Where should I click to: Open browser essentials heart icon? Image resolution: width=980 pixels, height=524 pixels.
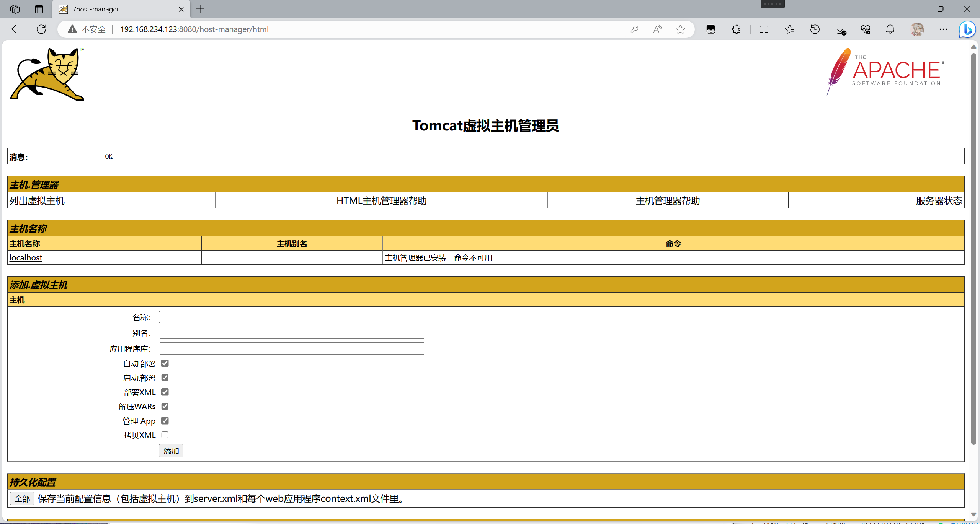(x=866, y=29)
